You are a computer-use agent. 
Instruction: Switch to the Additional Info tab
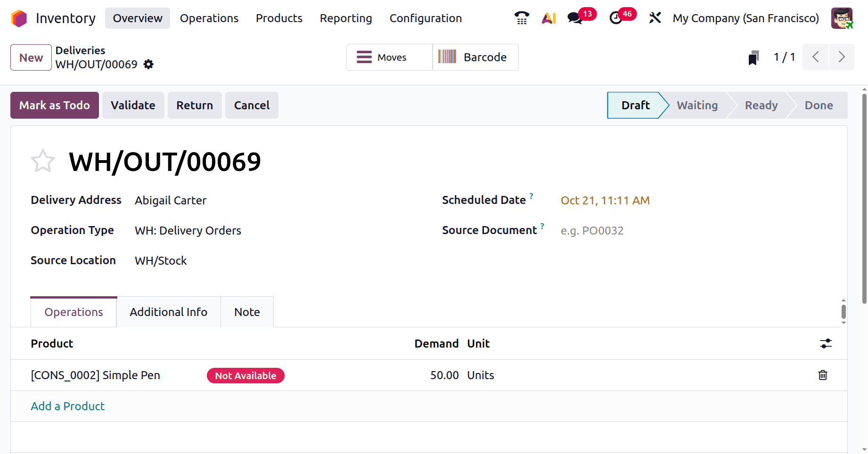(x=168, y=312)
